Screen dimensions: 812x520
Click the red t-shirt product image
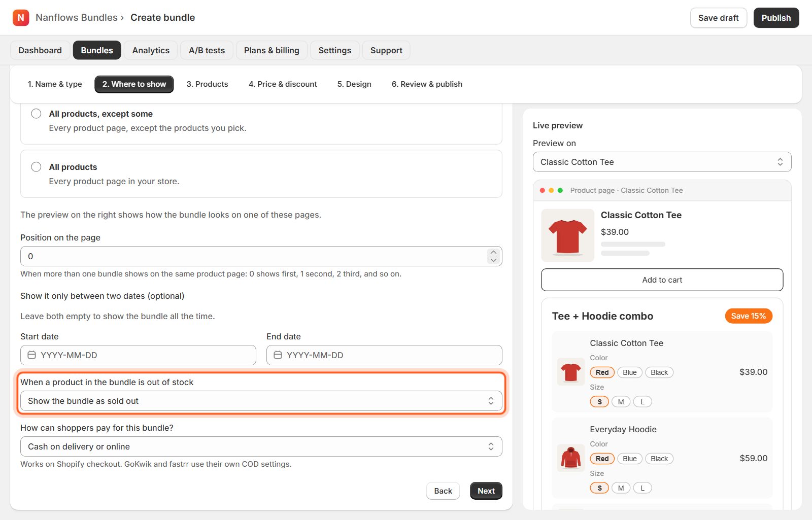[568, 235]
